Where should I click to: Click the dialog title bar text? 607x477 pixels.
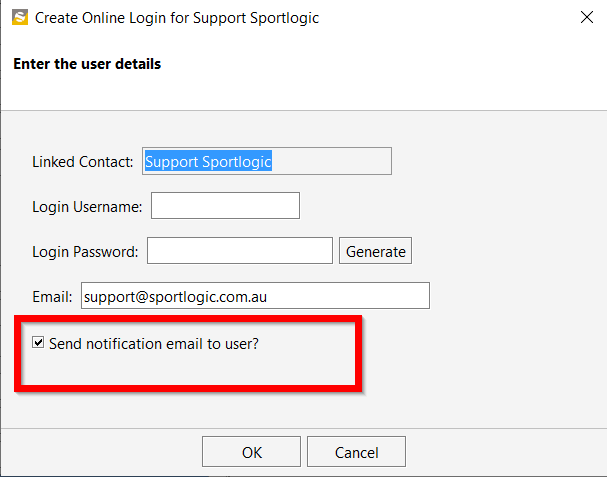tap(177, 18)
